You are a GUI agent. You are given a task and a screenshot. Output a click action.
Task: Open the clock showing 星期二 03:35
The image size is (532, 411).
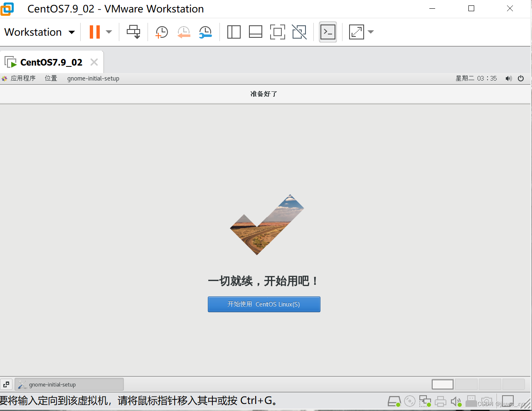click(x=476, y=78)
